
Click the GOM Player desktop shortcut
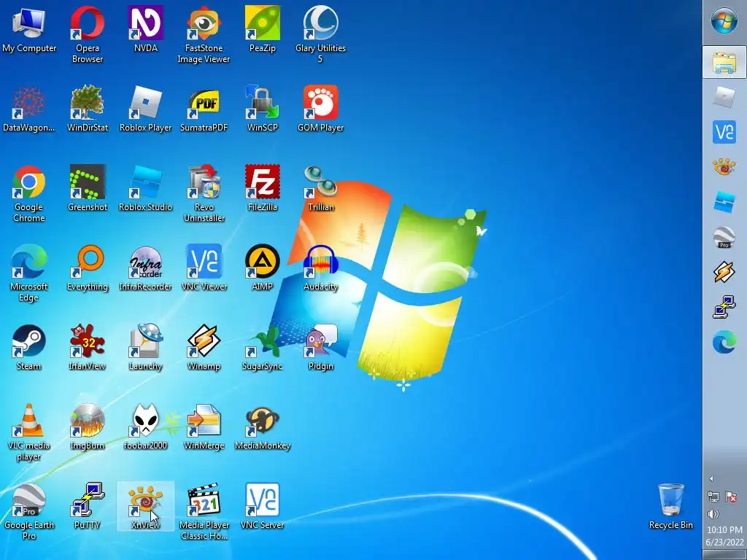[x=321, y=109]
